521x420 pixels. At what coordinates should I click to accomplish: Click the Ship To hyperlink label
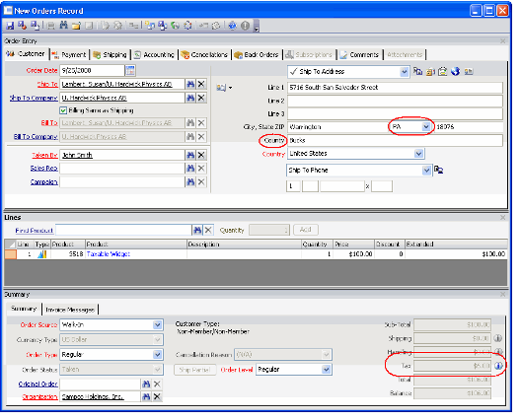click(x=47, y=84)
